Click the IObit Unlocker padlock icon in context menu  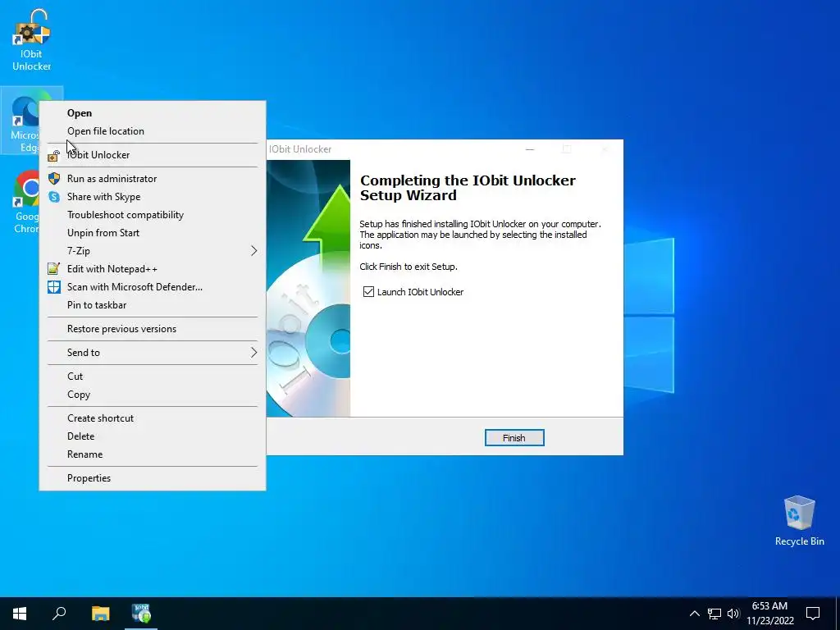click(53, 155)
